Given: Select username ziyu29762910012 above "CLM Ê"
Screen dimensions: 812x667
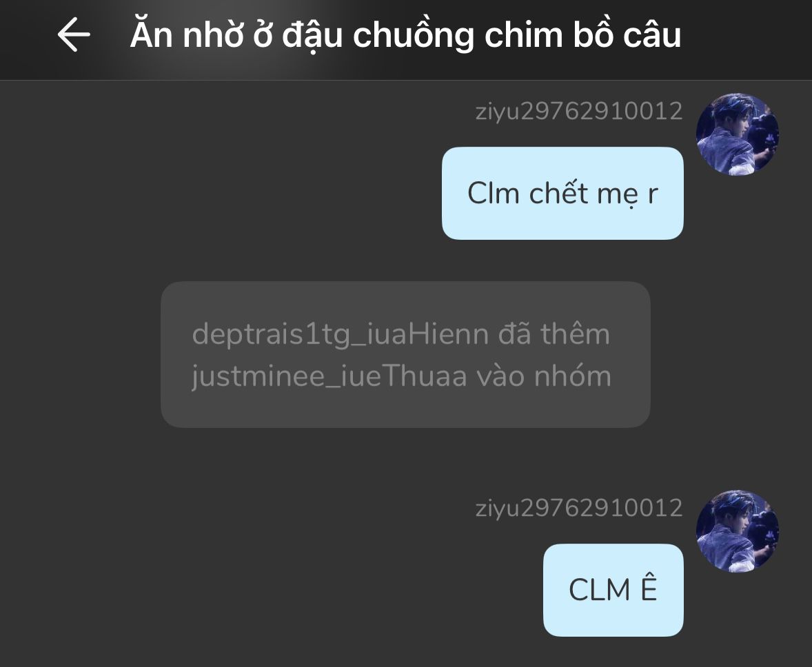Looking at the screenshot, I should [579, 508].
